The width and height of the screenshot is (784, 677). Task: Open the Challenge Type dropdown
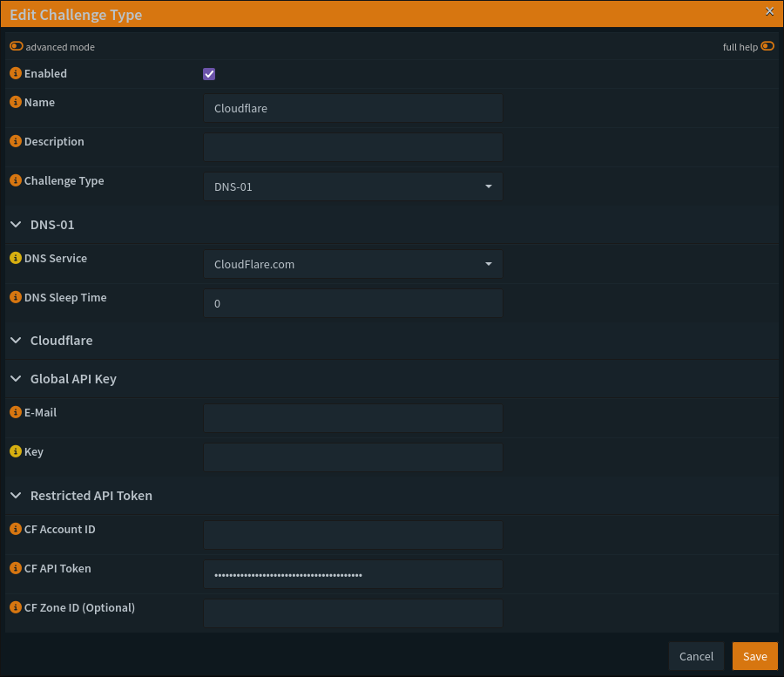(x=353, y=186)
